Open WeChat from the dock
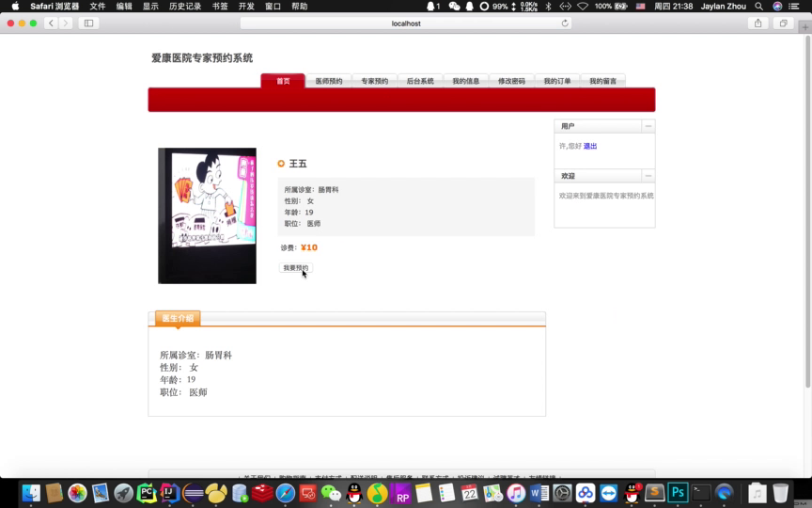Screen dimensions: 812x508 pyautogui.click(x=331, y=493)
